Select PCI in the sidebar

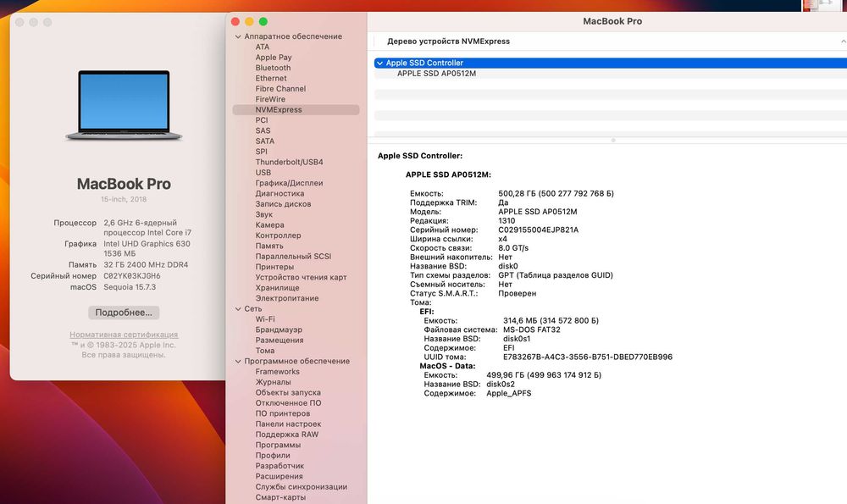pos(262,120)
